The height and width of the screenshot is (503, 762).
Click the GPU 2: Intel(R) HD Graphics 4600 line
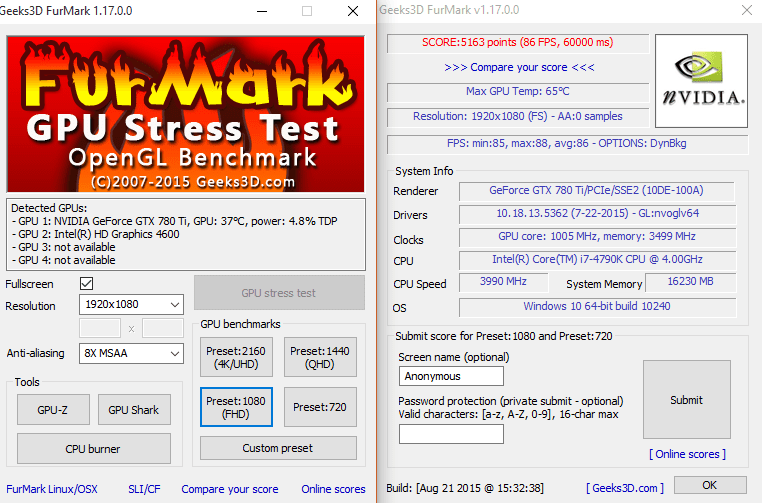point(95,234)
